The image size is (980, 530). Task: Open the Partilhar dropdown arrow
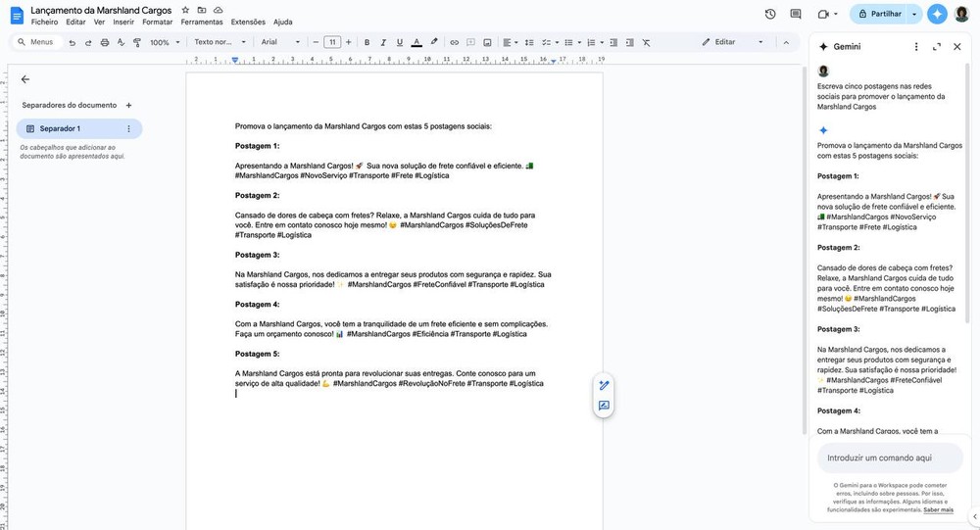tap(914, 14)
